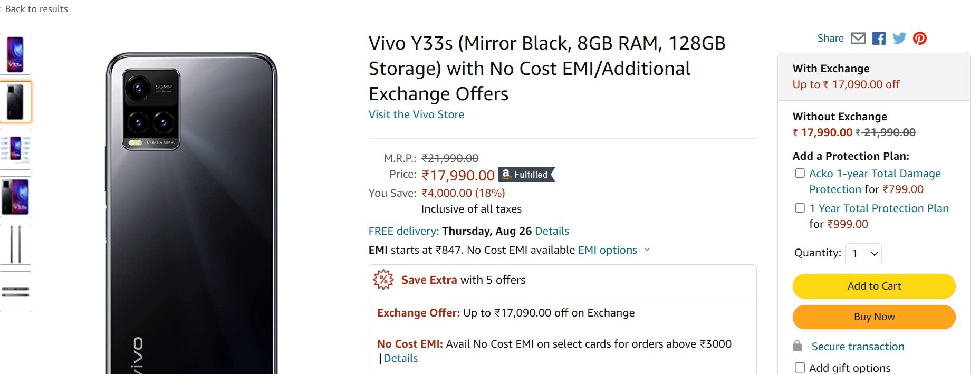This screenshot has height=374, width=980.
Task: Select the first purple phone thumbnail
Action: (15, 54)
